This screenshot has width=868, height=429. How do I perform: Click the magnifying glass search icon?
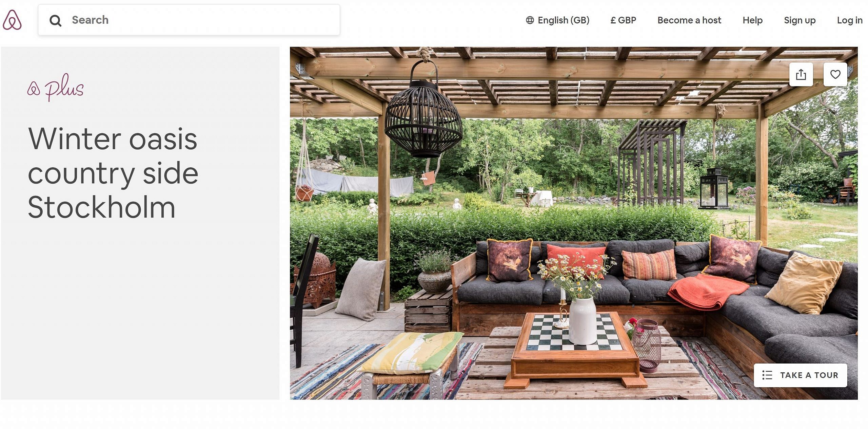(55, 20)
